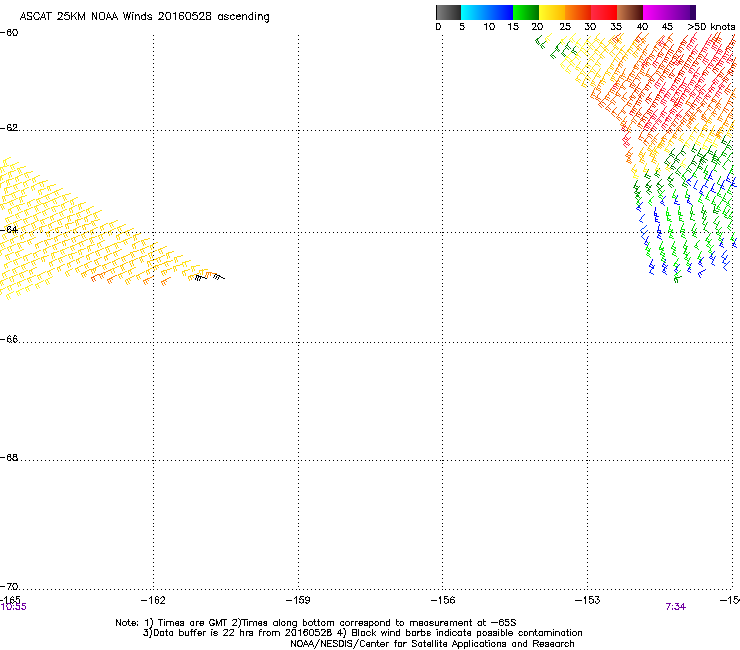740x650 pixels.
Task: Select the orange 25–30 knots legend segment
Action: [578, 12]
